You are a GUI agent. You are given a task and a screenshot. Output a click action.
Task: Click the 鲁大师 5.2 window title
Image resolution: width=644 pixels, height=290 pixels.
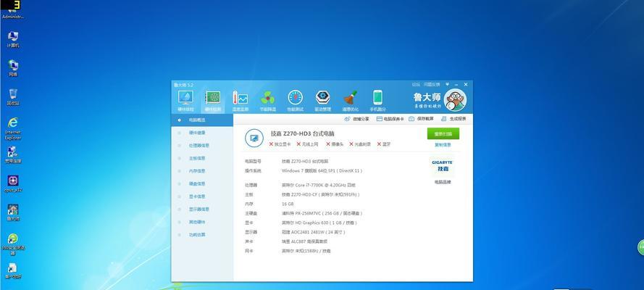(183, 85)
